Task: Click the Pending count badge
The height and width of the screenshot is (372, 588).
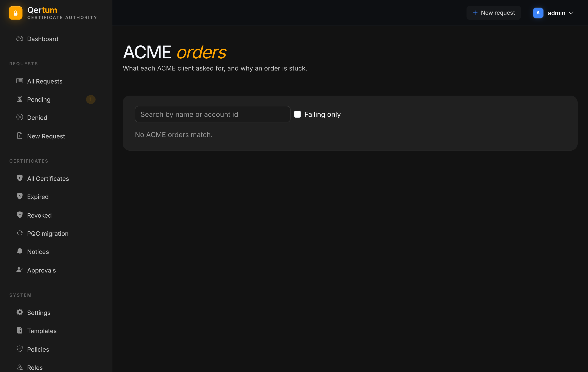Action: pyautogui.click(x=91, y=99)
